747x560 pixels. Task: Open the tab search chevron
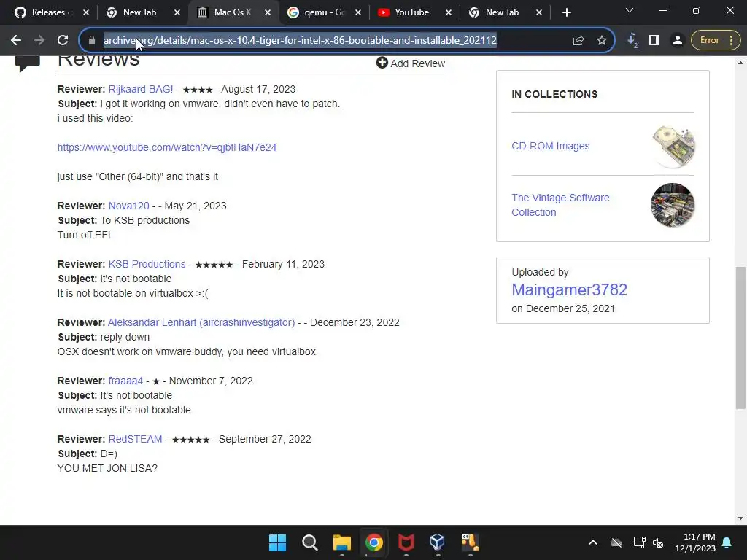[x=630, y=10]
